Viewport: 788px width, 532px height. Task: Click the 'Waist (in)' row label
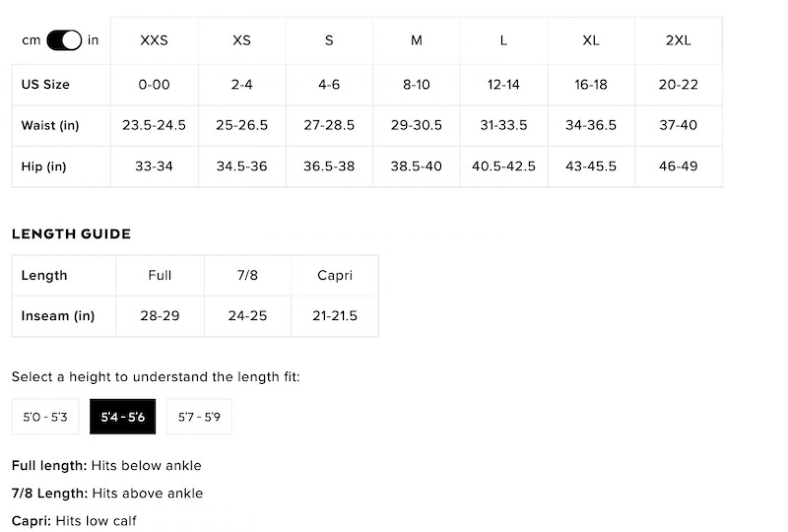point(50,125)
